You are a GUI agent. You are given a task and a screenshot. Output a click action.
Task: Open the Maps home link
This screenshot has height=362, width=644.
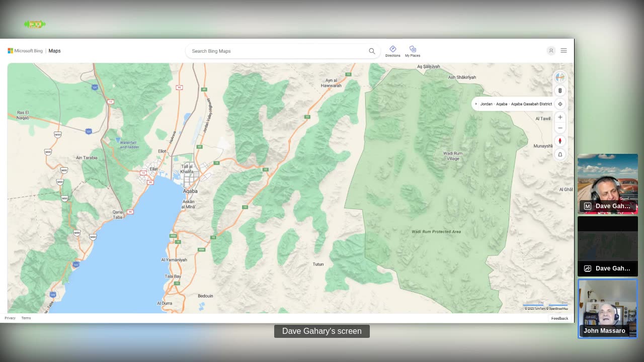54,51
